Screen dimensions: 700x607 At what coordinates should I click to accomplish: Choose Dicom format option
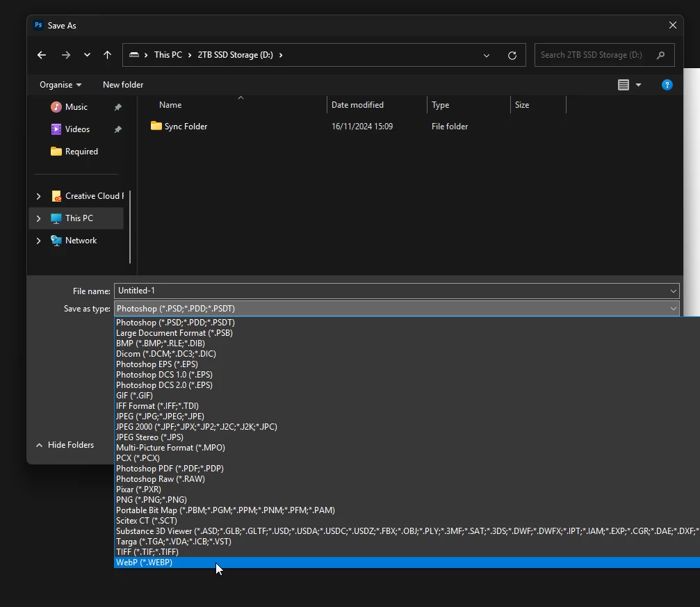[407, 354]
